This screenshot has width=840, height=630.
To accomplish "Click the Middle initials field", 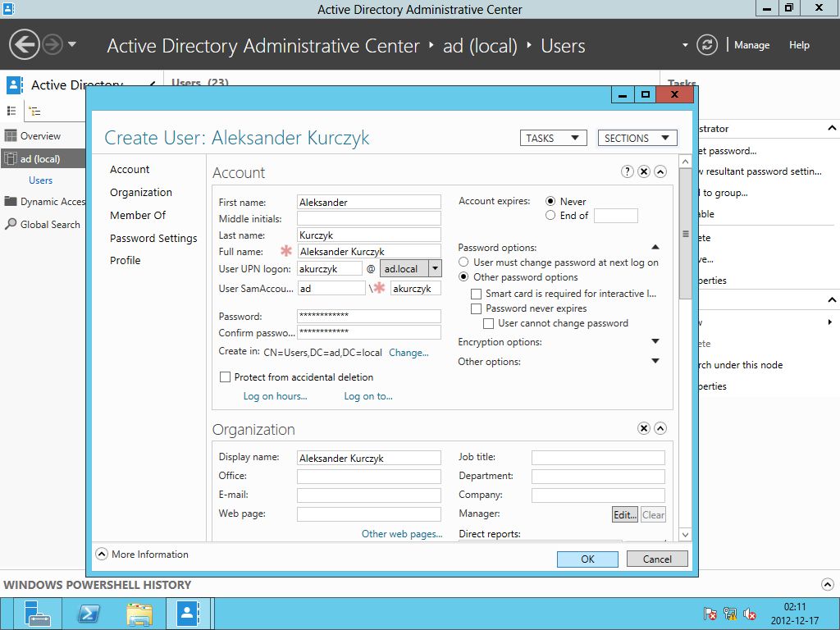I will [x=368, y=218].
